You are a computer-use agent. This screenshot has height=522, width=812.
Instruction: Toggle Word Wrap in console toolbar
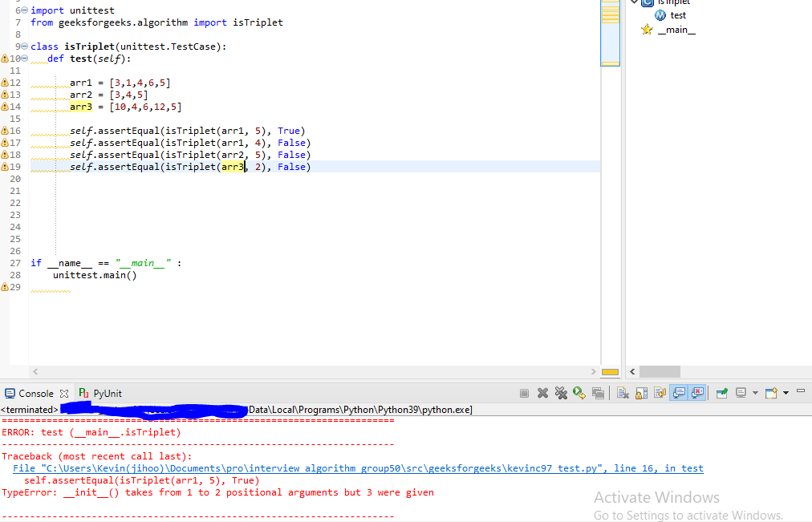point(660,393)
